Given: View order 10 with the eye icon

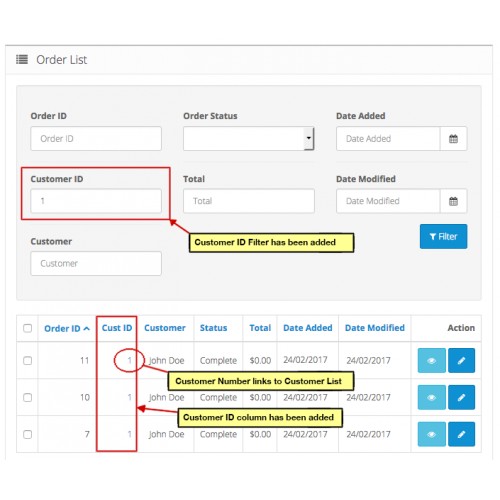Looking at the screenshot, I should click(x=432, y=397).
